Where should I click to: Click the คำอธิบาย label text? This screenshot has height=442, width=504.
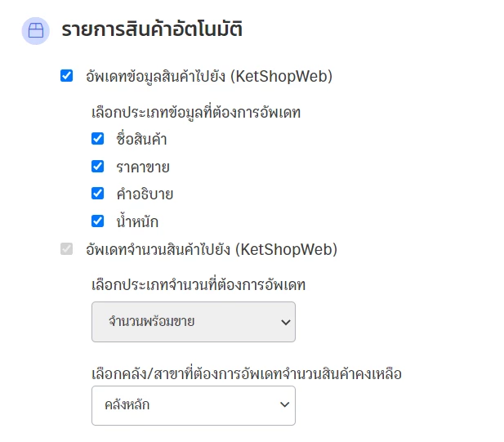(145, 194)
